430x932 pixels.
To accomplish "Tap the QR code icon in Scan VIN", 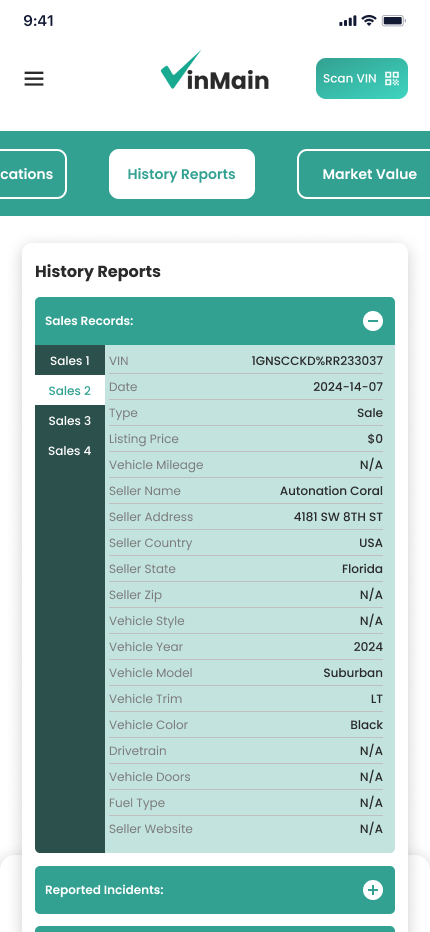I will tap(392, 78).
